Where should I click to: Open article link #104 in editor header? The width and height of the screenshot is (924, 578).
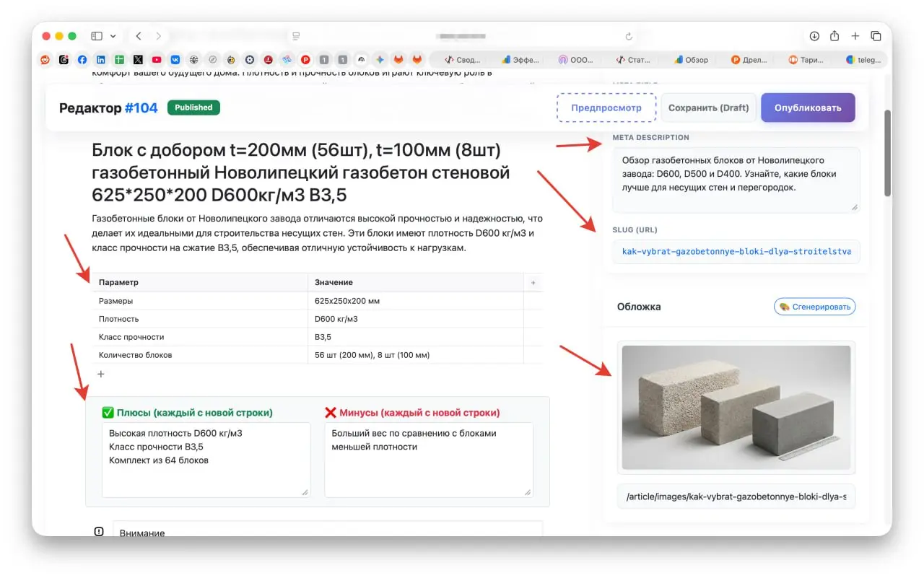141,108
